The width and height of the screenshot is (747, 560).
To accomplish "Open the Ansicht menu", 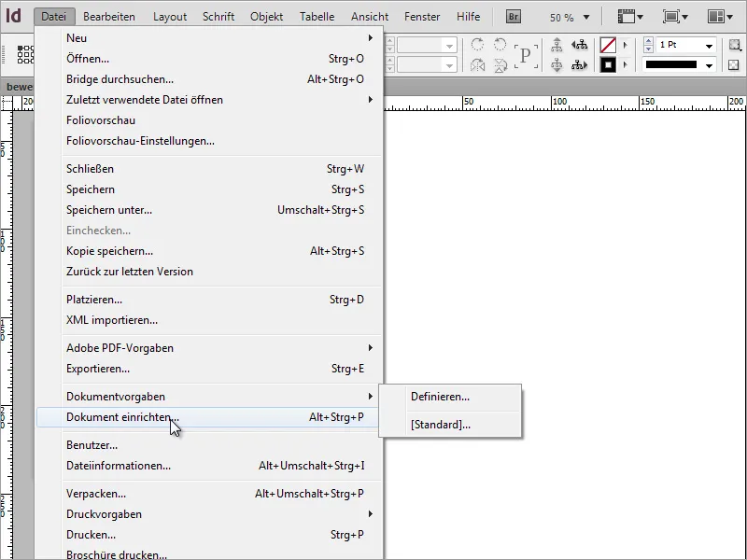I will point(370,17).
